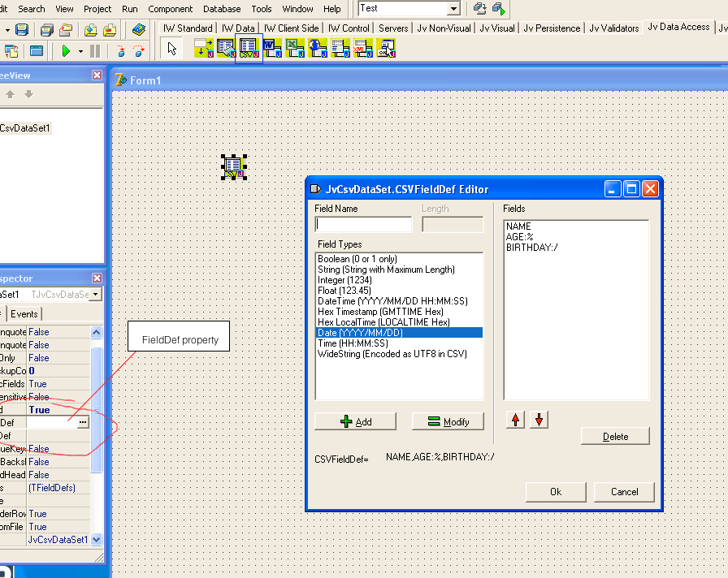
Task: Choose Float (123.45) field type
Action: 344,291
